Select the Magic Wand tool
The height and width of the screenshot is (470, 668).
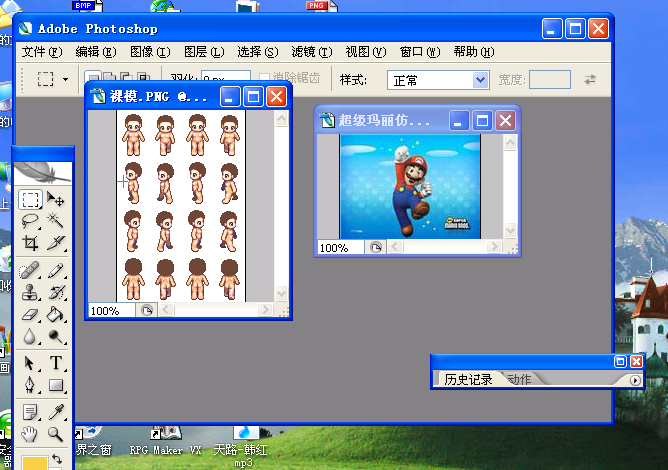[x=55, y=221]
